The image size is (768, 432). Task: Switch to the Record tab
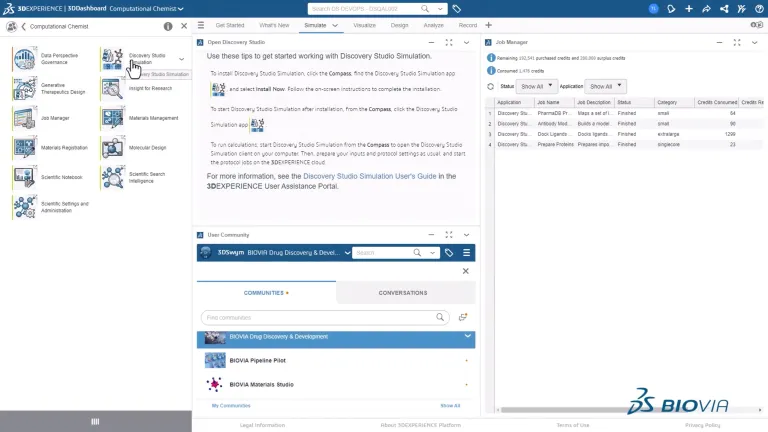tap(468, 25)
